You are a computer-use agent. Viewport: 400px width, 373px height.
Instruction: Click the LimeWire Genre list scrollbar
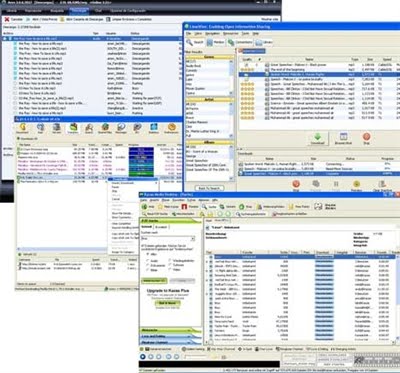tap(232, 77)
